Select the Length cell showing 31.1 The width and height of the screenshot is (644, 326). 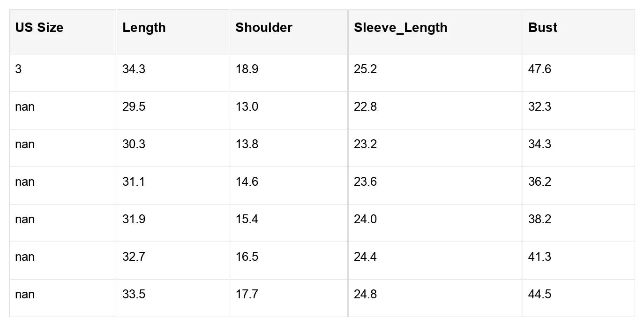click(x=134, y=182)
